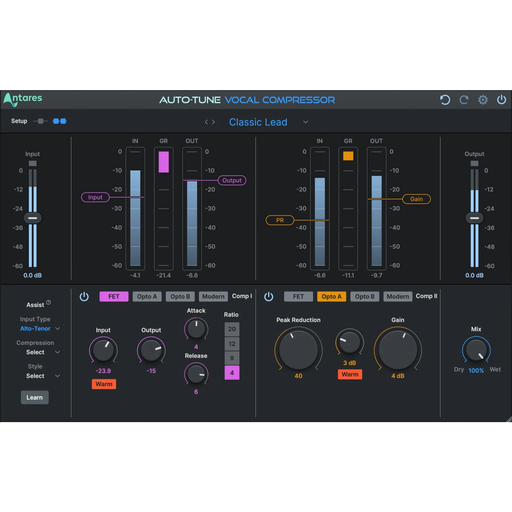Click the small 3 dB knob

click(350, 342)
